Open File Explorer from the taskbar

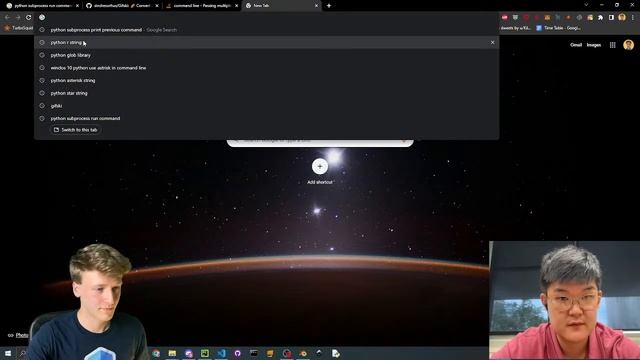pyautogui.click(x=172, y=353)
